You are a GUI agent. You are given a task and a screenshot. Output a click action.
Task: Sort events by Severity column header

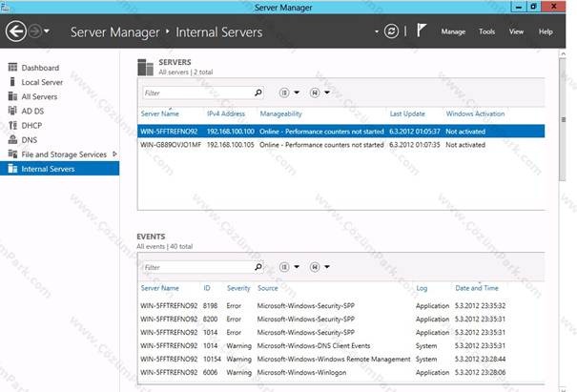coord(238,288)
